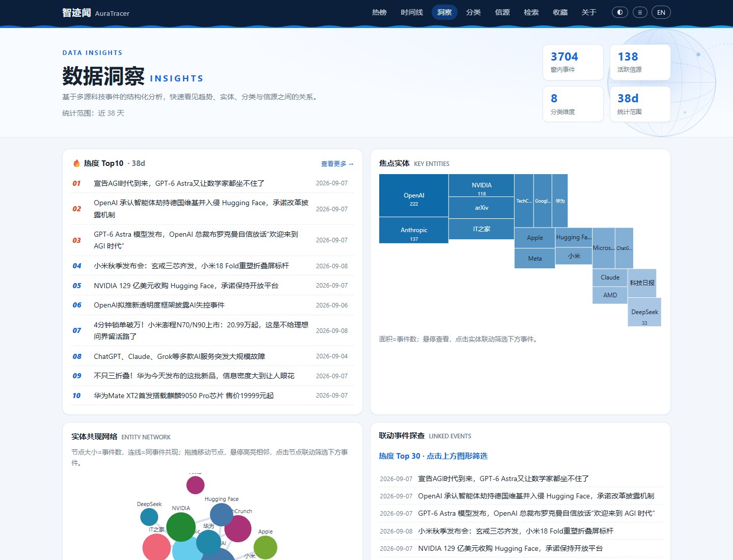Select the Googl… treemap block
This screenshot has width=733, height=560.
(x=543, y=201)
